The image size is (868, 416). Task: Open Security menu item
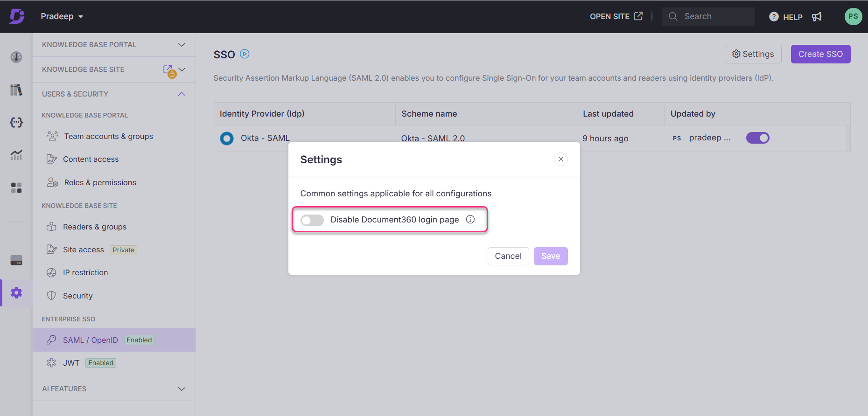tap(78, 296)
